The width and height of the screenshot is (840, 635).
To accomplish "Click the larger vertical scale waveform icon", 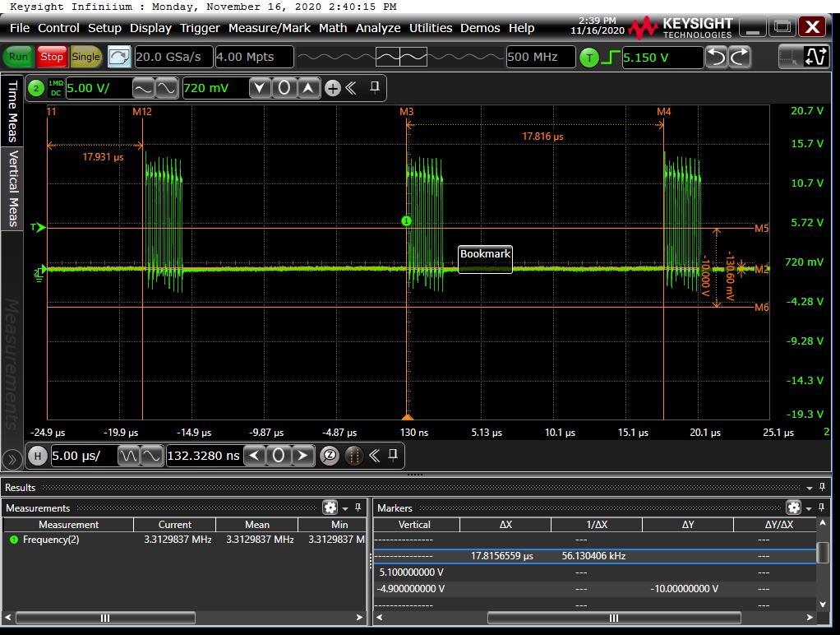I will [x=143, y=89].
